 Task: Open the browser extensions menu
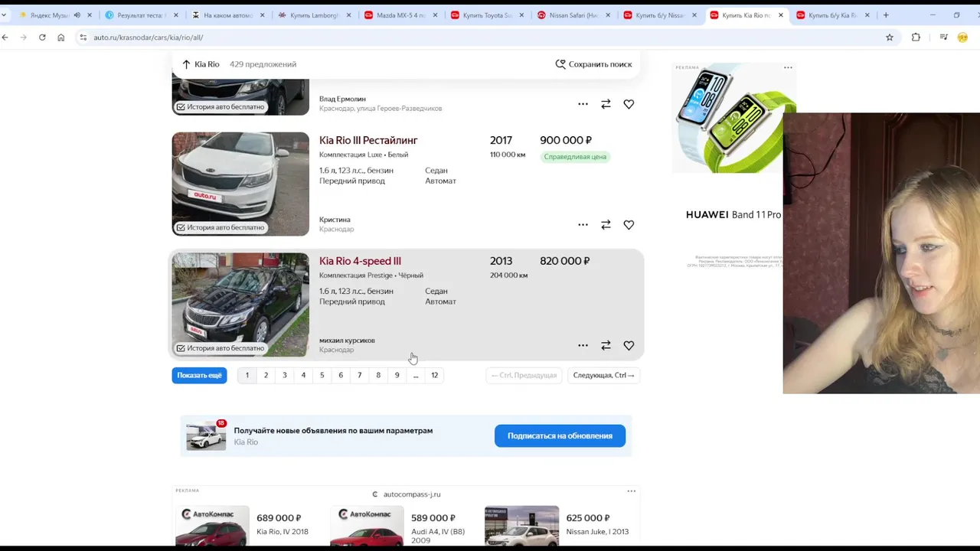point(916,37)
